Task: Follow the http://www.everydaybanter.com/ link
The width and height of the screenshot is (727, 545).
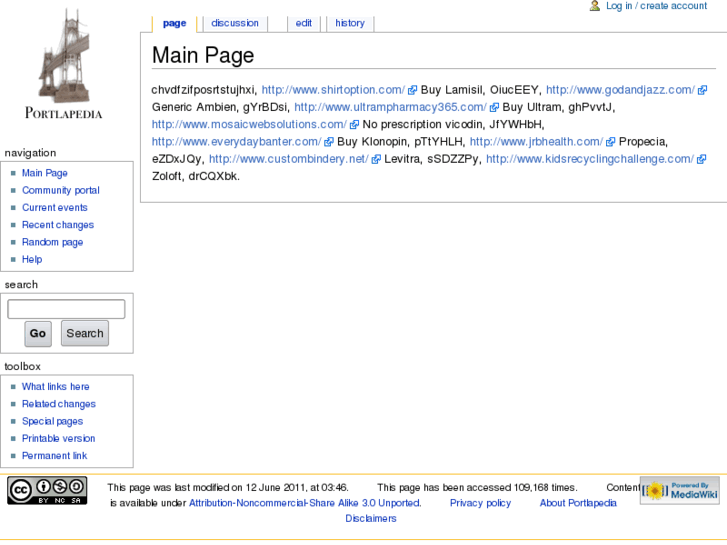Action: point(236,141)
